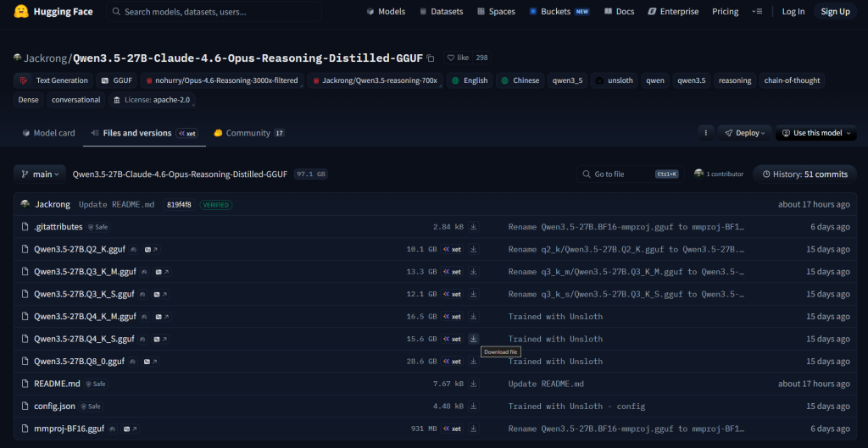Switch to the Model card tab
This screenshot has width=868, height=448.
(48, 133)
